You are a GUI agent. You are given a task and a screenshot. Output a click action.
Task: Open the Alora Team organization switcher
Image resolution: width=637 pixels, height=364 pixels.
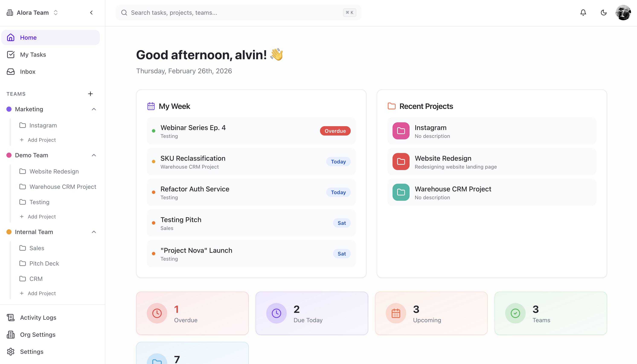tap(32, 13)
